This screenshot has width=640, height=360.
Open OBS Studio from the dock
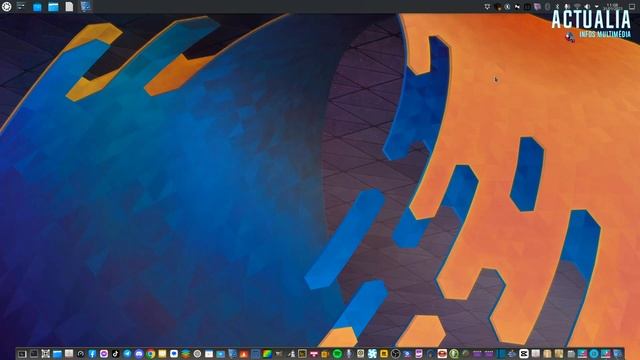point(396,354)
